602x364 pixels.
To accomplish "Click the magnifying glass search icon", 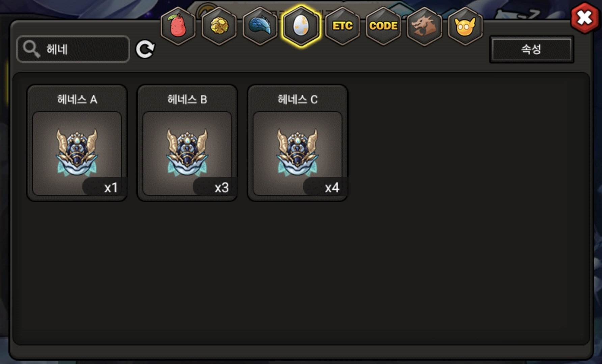I will 31,49.
